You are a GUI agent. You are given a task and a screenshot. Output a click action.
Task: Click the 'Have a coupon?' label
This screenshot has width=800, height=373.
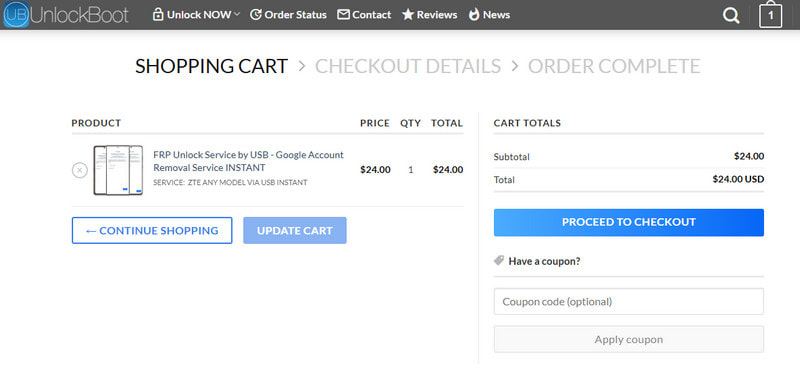pos(544,261)
